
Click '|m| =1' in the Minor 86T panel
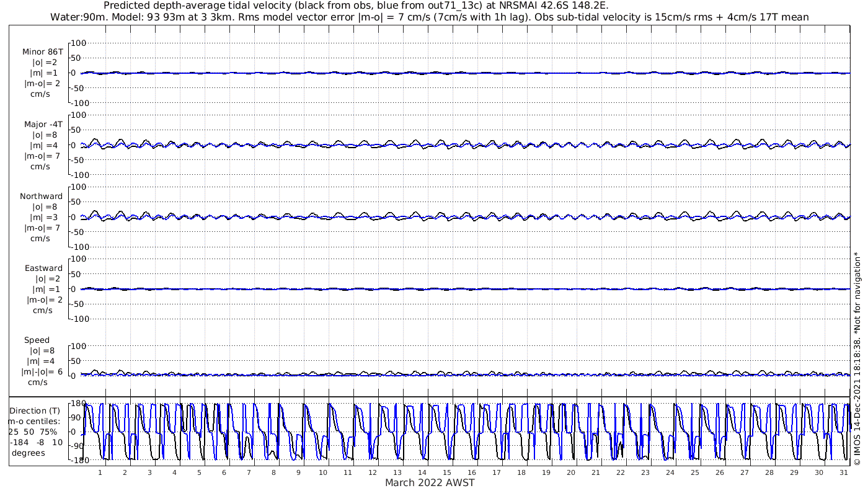click(43, 73)
